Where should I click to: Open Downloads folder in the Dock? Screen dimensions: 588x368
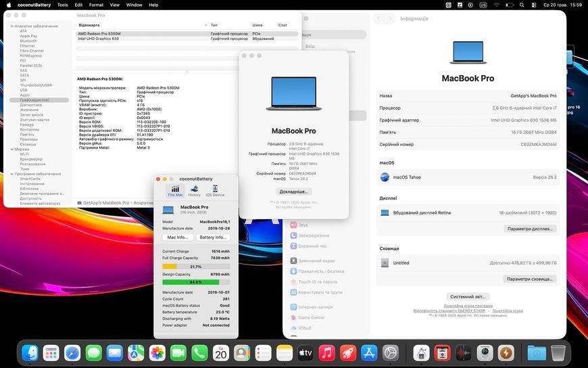537,353
